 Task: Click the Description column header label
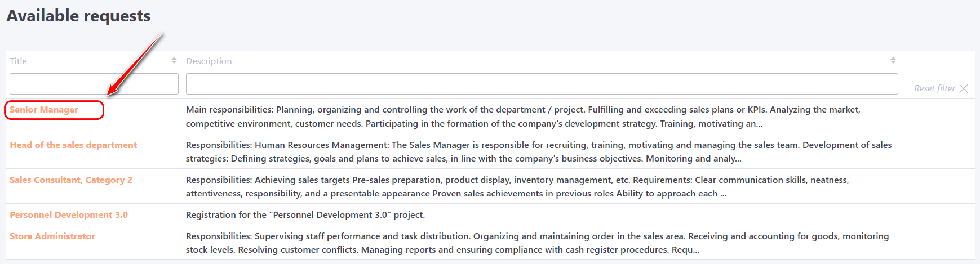click(209, 61)
